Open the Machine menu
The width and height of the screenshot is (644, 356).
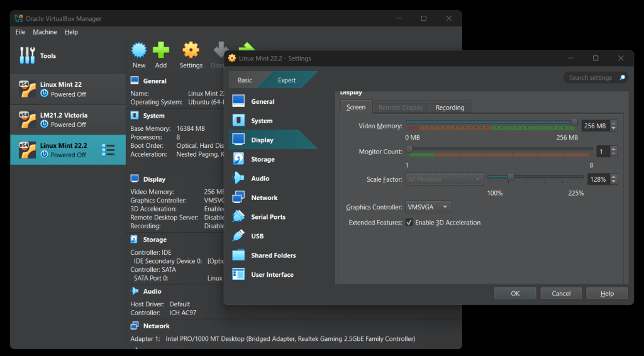45,32
